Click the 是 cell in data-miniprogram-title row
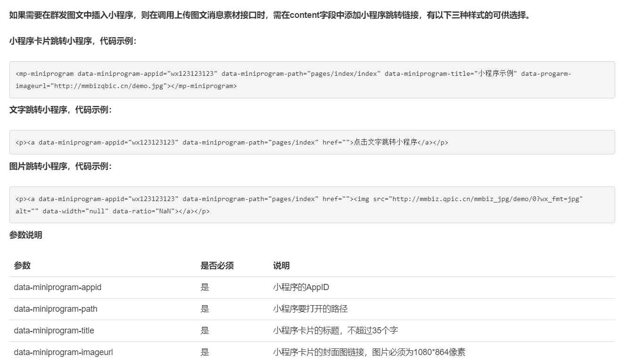The height and width of the screenshot is (364, 643). point(205,331)
